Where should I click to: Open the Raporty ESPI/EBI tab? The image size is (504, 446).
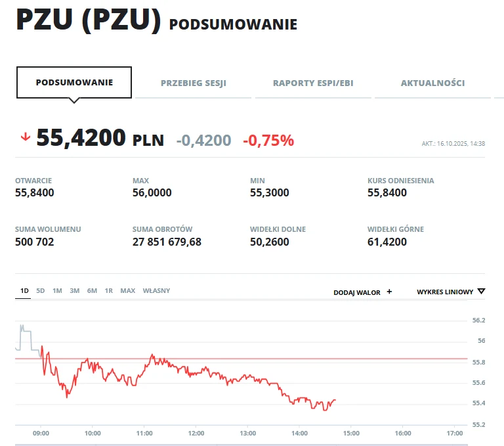pyautogui.click(x=313, y=83)
